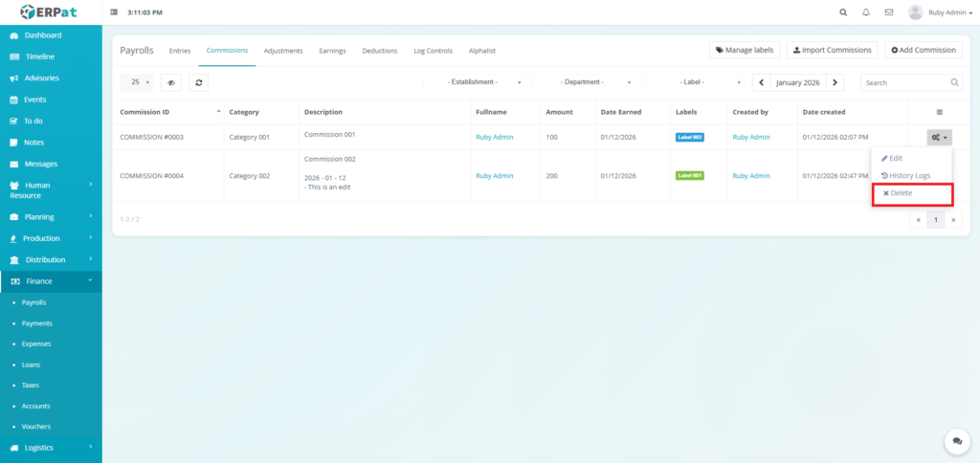Change the 25 rows-per-page dropdown
This screenshot has width=980, height=463.
(x=138, y=82)
